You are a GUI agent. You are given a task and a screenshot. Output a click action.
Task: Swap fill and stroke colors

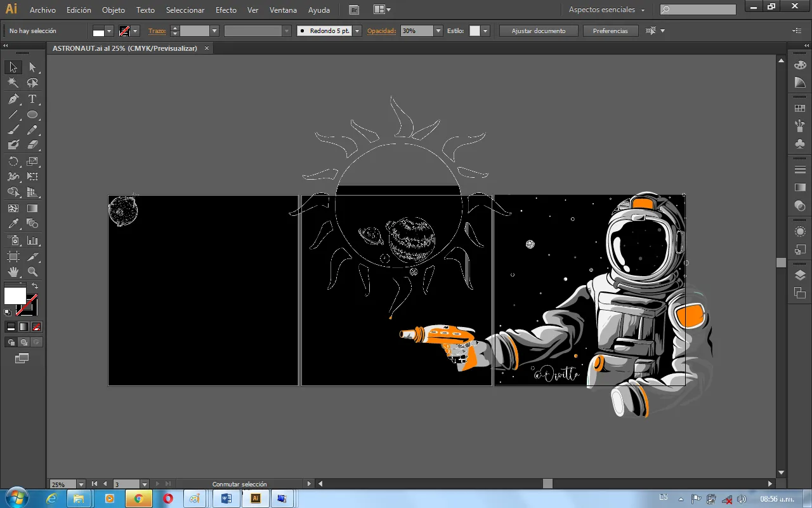coord(35,286)
